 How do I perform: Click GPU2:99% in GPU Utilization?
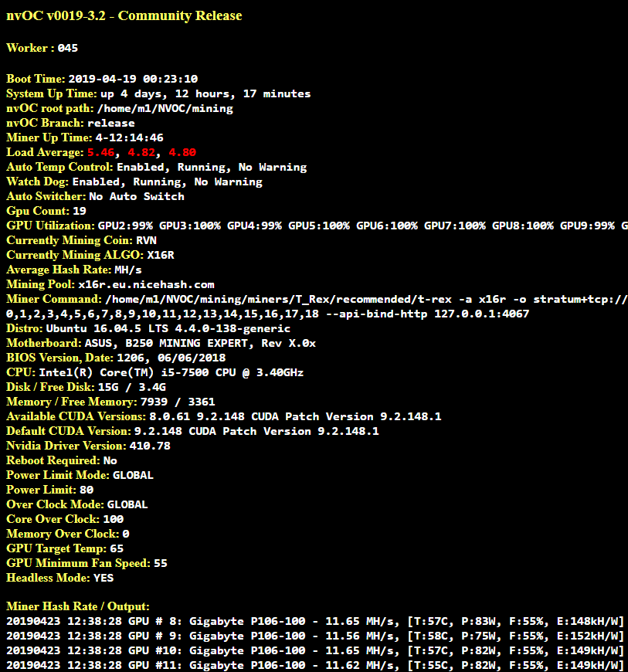[125, 226]
